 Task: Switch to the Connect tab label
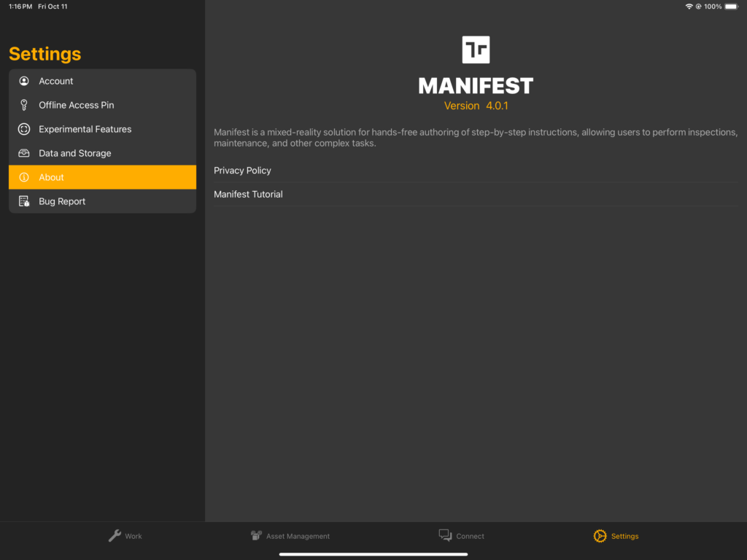click(x=470, y=536)
